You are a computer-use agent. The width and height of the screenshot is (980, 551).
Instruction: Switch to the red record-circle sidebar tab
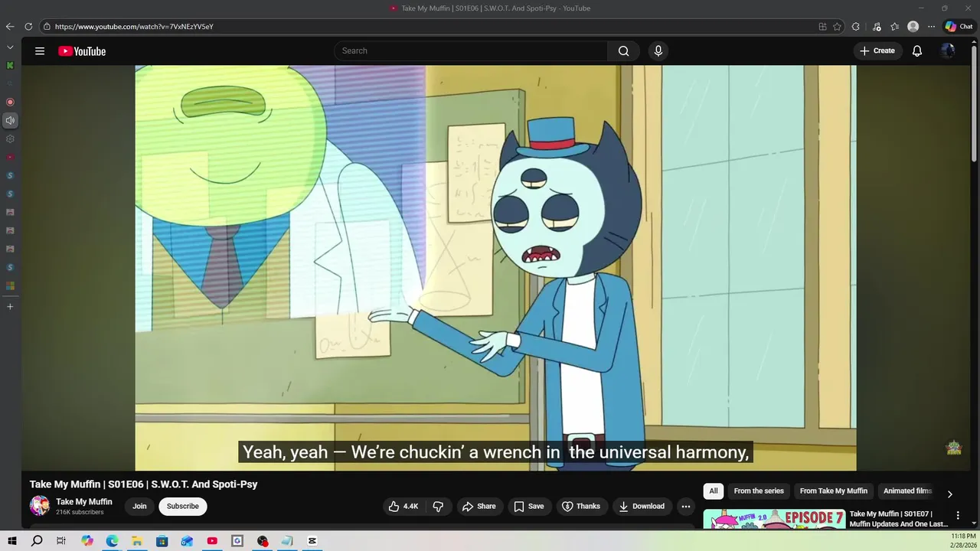click(x=10, y=102)
